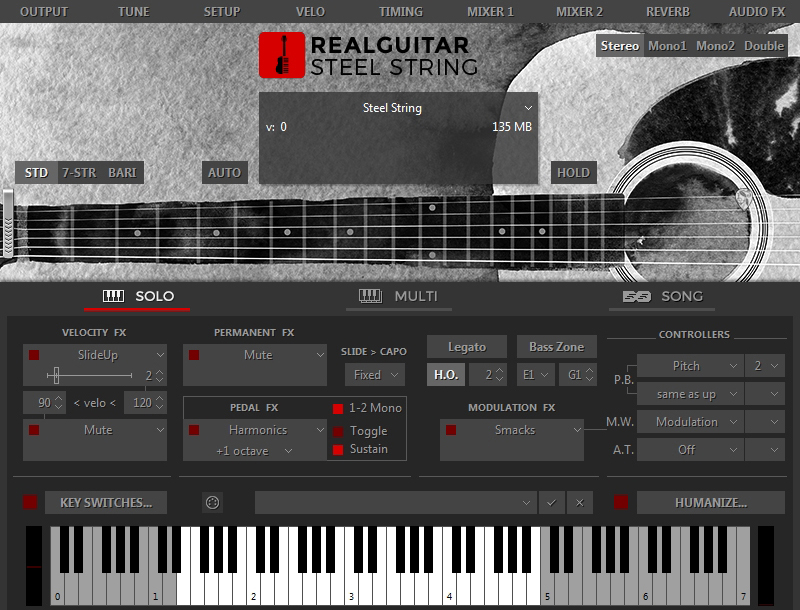Open the MIXER 1 tab
The image size is (800, 610).
click(490, 12)
